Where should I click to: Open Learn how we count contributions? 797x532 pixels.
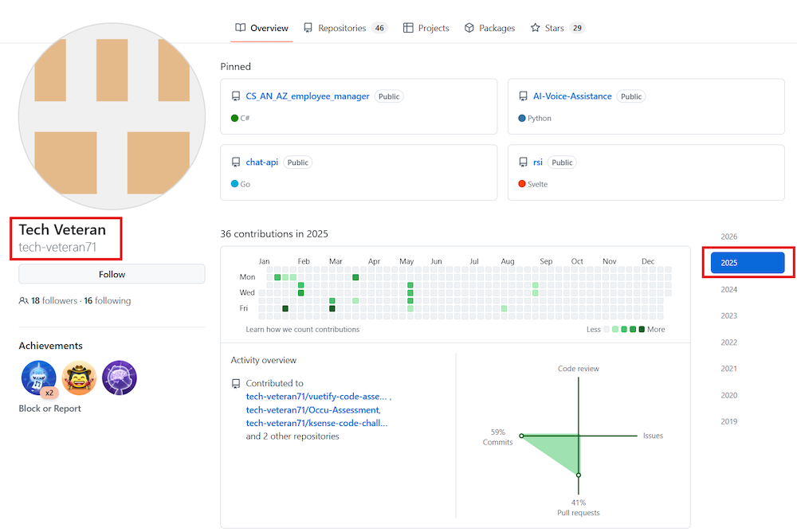(302, 330)
